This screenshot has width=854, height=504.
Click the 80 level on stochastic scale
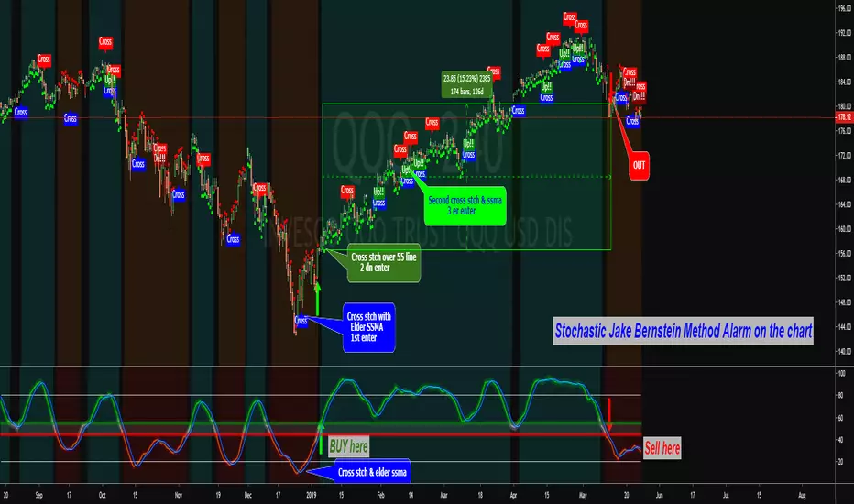840,396
